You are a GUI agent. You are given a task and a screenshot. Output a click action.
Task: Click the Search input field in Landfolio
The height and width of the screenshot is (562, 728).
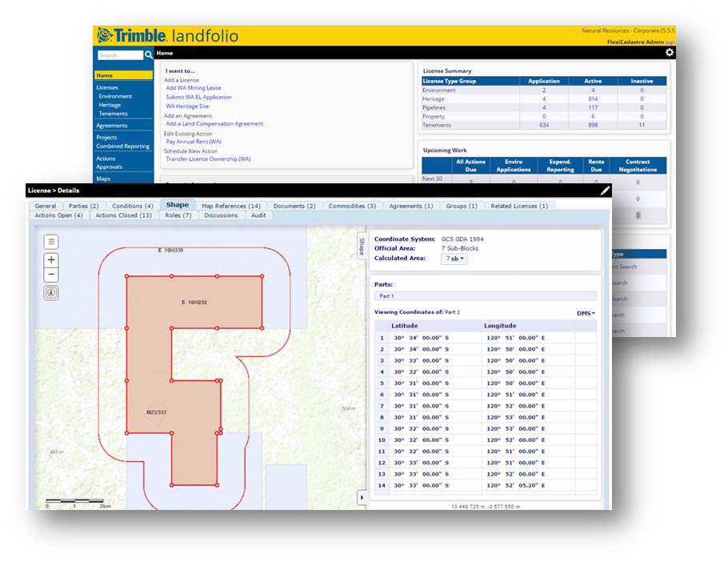pyautogui.click(x=120, y=55)
